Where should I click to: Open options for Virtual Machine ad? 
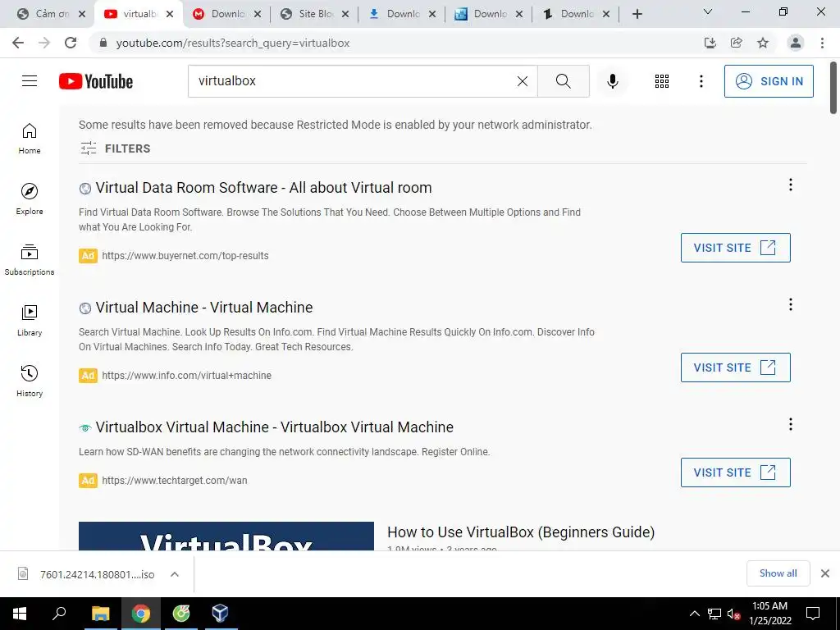click(x=790, y=305)
